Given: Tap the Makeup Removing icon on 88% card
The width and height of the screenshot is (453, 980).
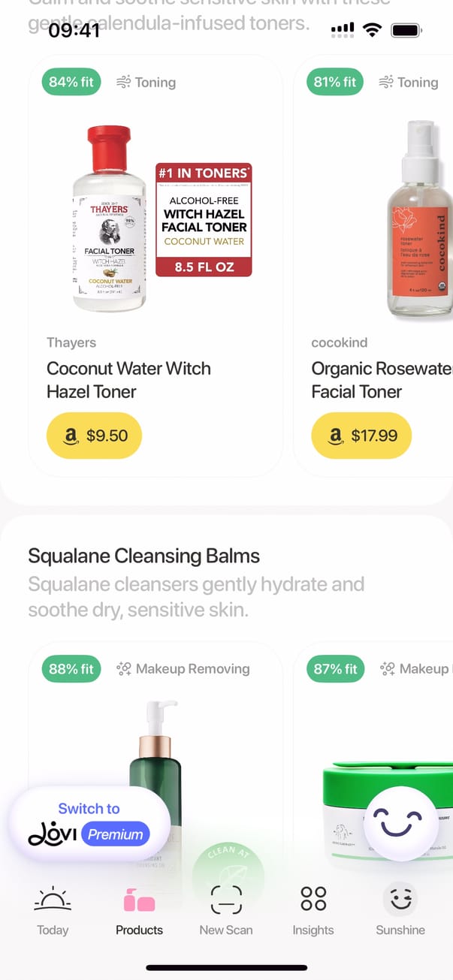Looking at the screenshot, I should tap(125, 668).
